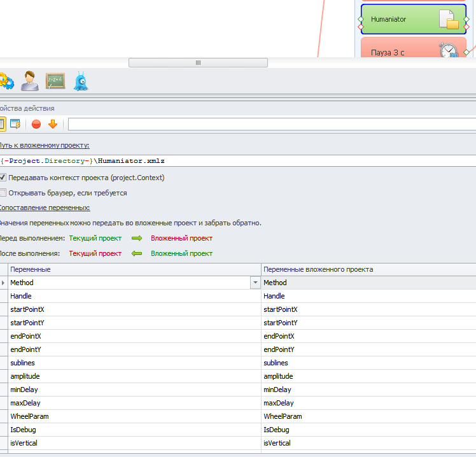476x457 pixels.
Task: Open the chalkboard calculations icon
Action: [55, 81]
